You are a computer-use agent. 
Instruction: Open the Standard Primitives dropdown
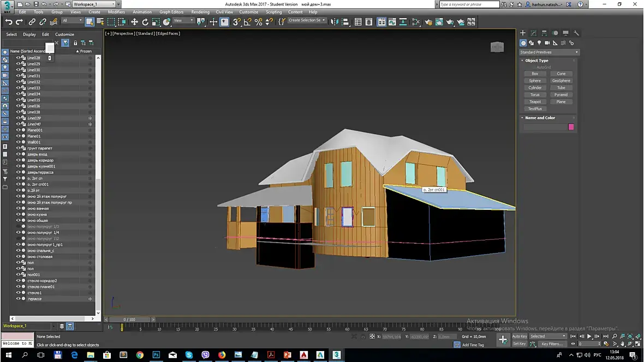tap(549, 52)
